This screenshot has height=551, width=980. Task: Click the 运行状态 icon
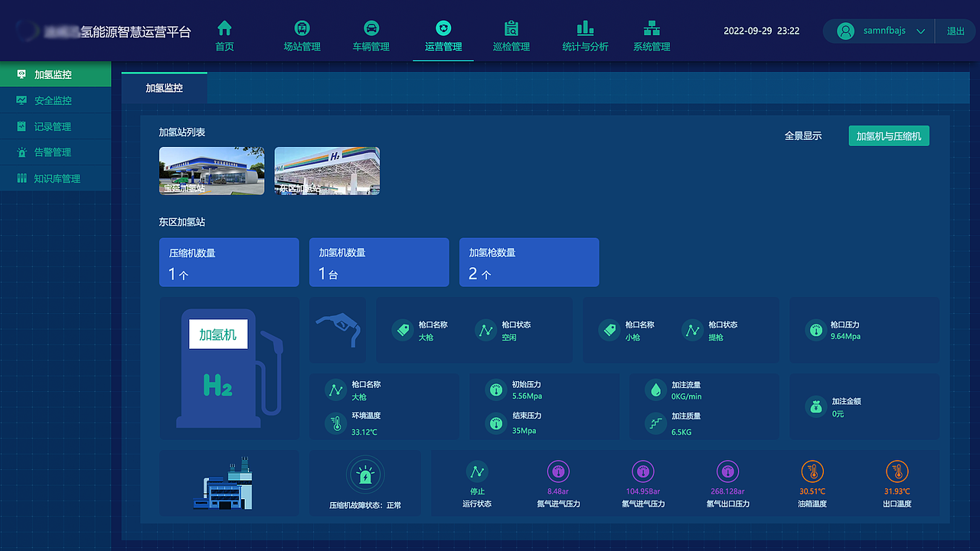tap(477, 471)
